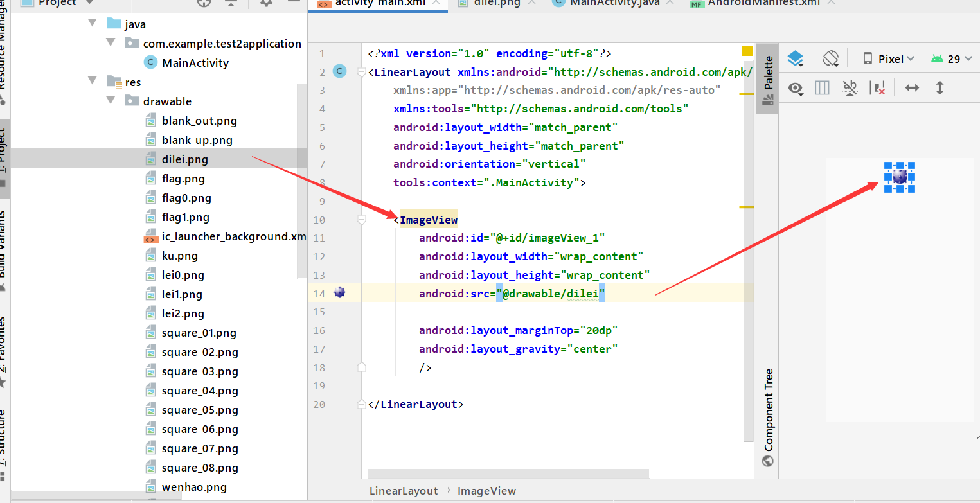Select flag0.png file
This screenshot has width=980, height=503.
[186, 198]
